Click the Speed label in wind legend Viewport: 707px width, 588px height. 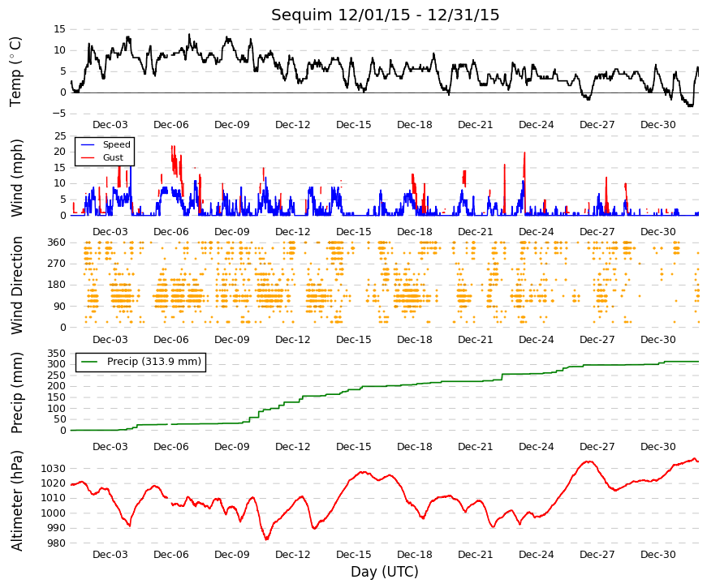coord(117,144)
